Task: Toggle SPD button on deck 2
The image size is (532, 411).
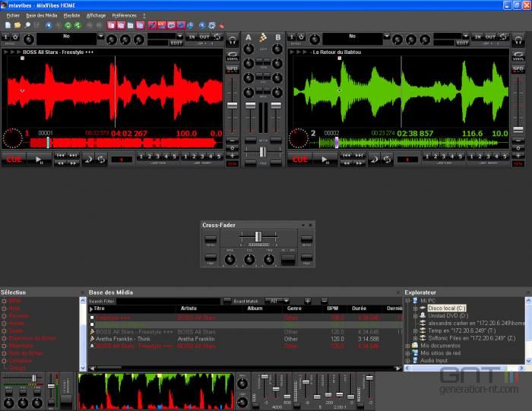Action: coord(518,69)
